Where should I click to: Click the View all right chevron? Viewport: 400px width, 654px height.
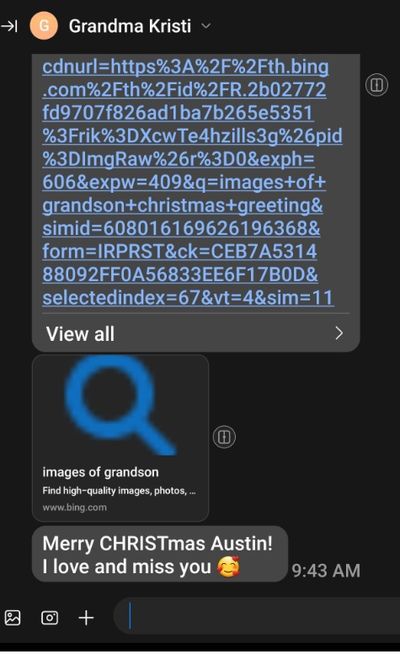pyautogui.click(x=339, y=333)
